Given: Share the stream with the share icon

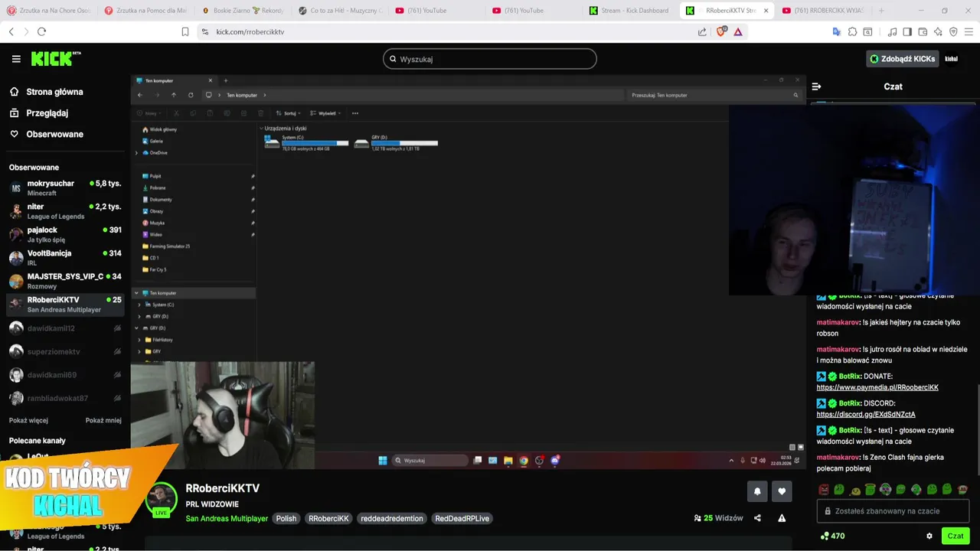Looking at the screenshot, I should click(757, 518).
